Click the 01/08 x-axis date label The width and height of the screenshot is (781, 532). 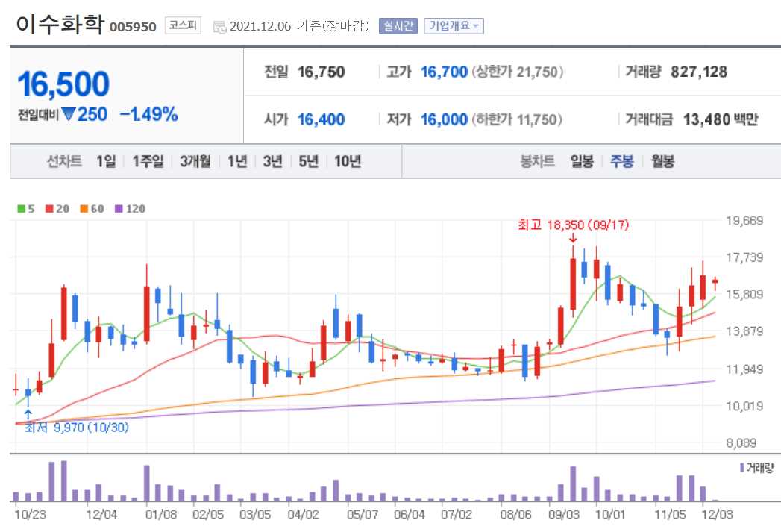coord(160,514)
